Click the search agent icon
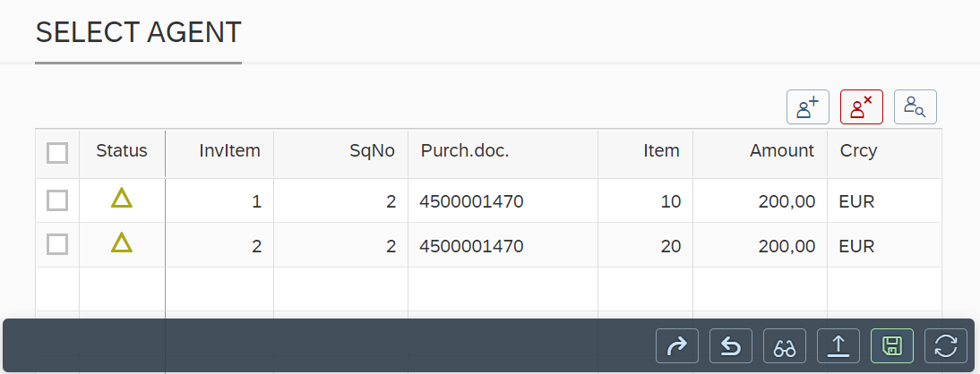 pyautogui.click(x=915, y=107)
